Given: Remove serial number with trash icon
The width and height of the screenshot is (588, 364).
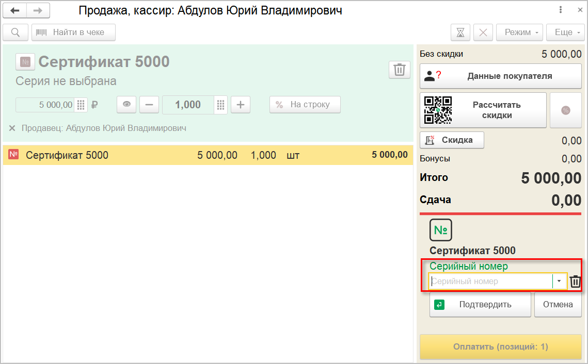Looking at the screenshot, I should pos(575,282).
